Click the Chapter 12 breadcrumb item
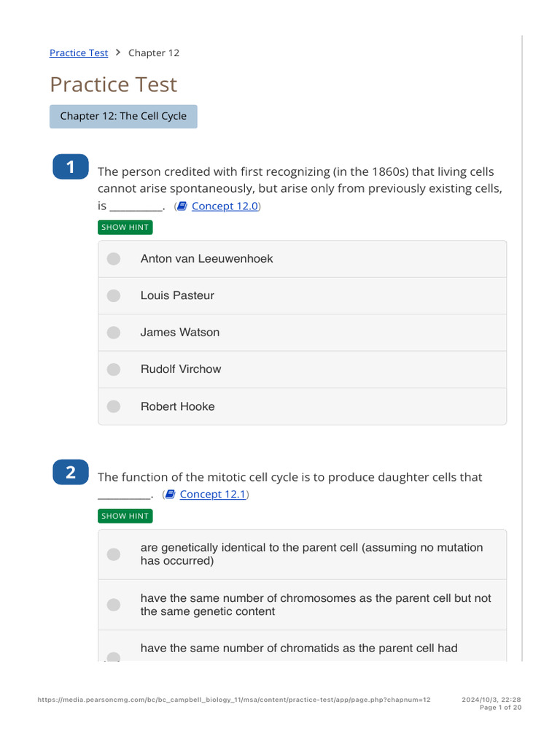 click(x=154, y=53)
